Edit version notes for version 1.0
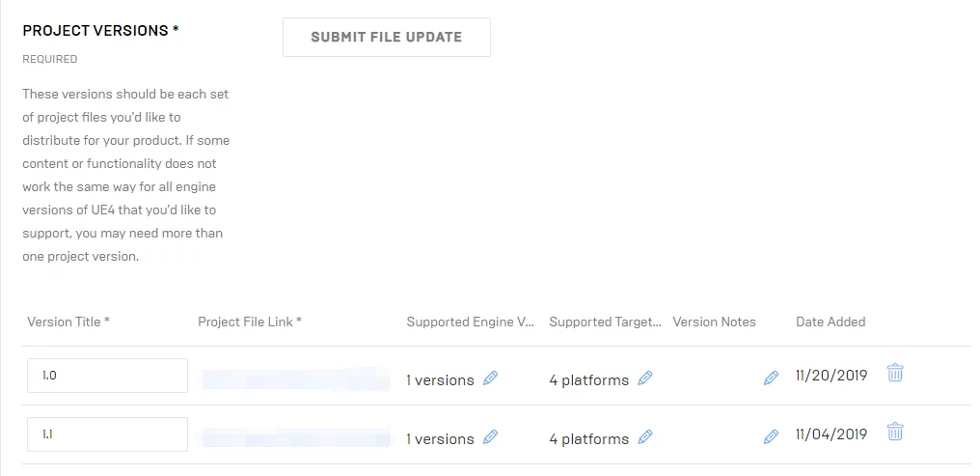This screenshot has width=980, height=476. [x=771, y=378]
